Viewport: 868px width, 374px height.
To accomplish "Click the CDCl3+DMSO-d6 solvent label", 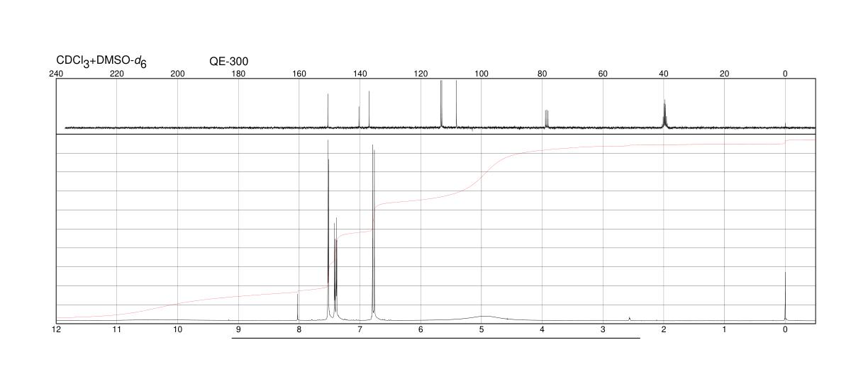I will pyautogui.click(x=101, y=62).
